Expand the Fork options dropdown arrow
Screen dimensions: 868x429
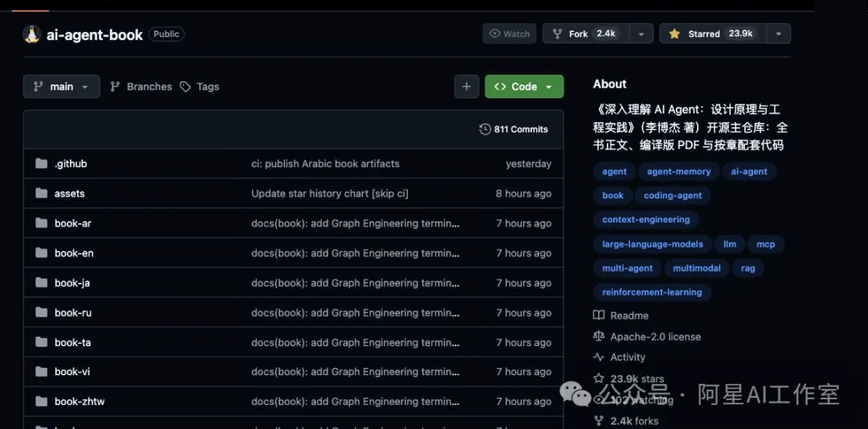[x=641, y=34]
